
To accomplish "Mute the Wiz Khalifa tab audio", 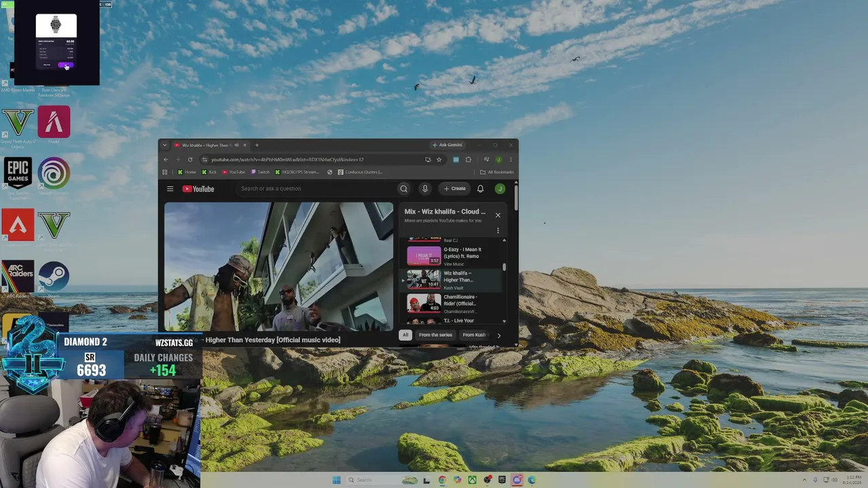I will point(236,145).
